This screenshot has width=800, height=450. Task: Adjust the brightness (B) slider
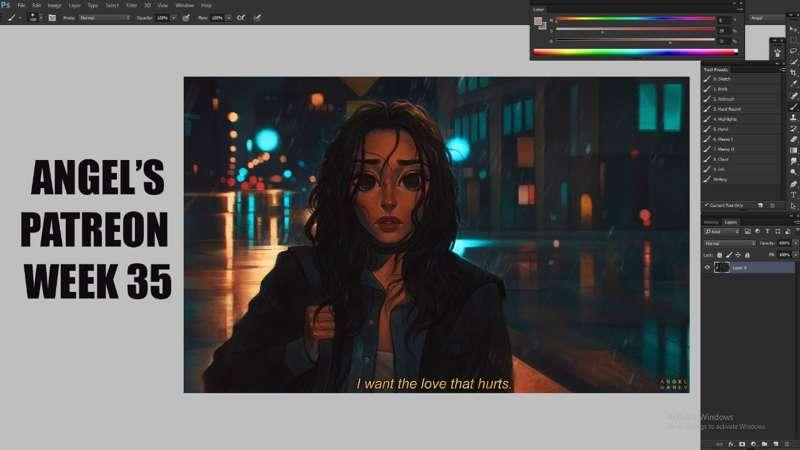tap(635, 40)
